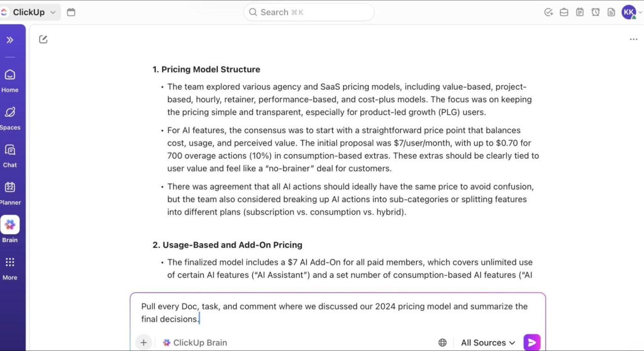Open the more options ellipsis menu
Screen dimensions: 644x351
click(x=633, y=39)
